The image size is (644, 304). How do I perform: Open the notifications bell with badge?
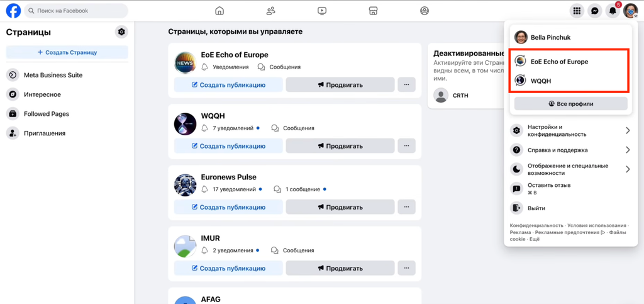click(x=613, y=11)
